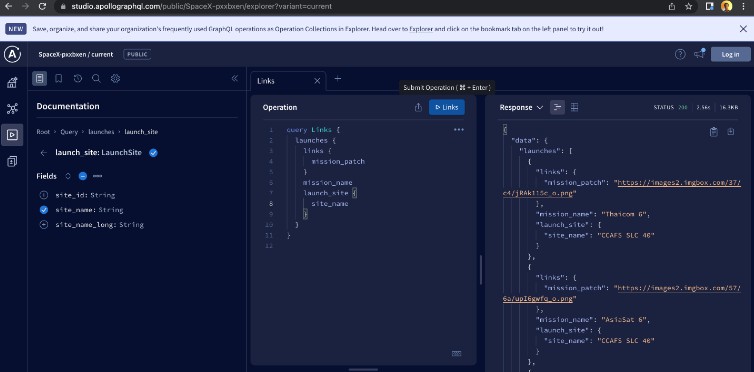
Task: Click the Operation panel heading
Action: (280, 107)
